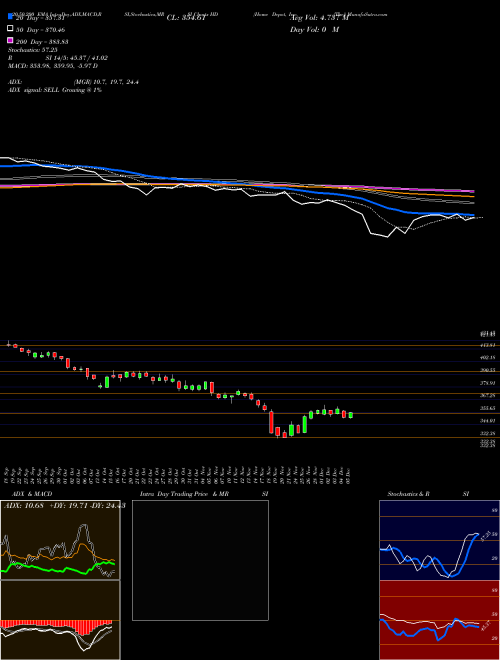This screenshot has height=660, width=500.
Task: Click the 367.28 price axis label
Action: (x=488, y=395)
